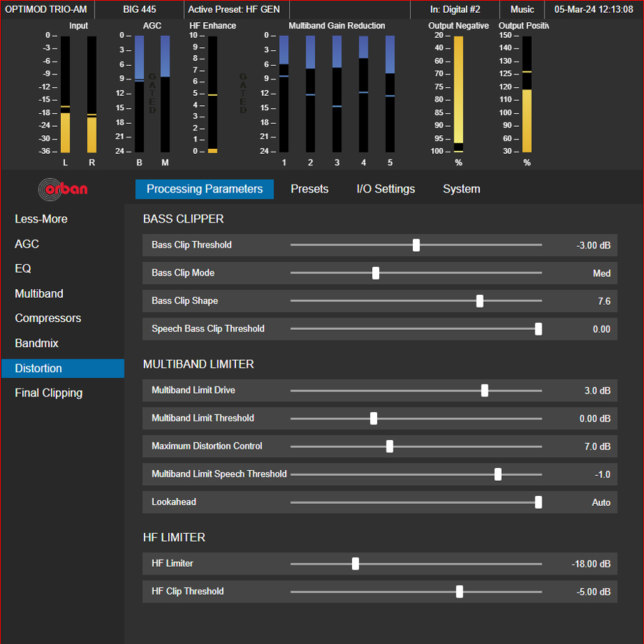Viewport: 644px width, 644px height.
Task: Click the AGC M meter bar
Action: coord(165,94)
